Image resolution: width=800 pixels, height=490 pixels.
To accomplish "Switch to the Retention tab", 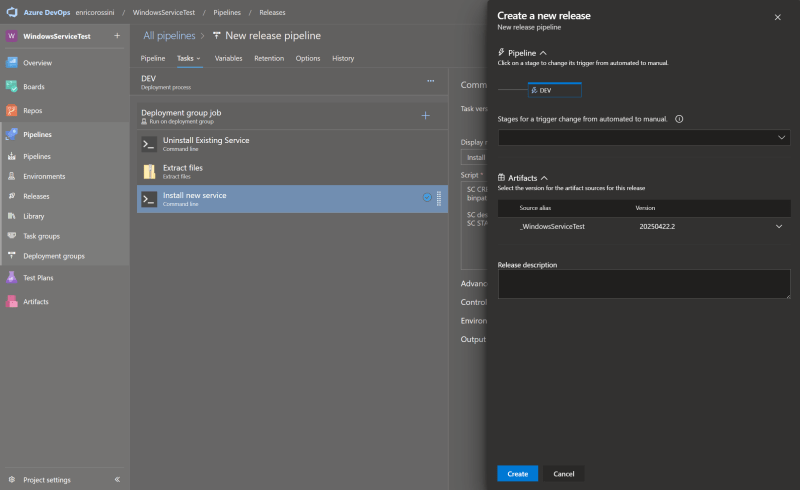I will click(x=269, y=59).
